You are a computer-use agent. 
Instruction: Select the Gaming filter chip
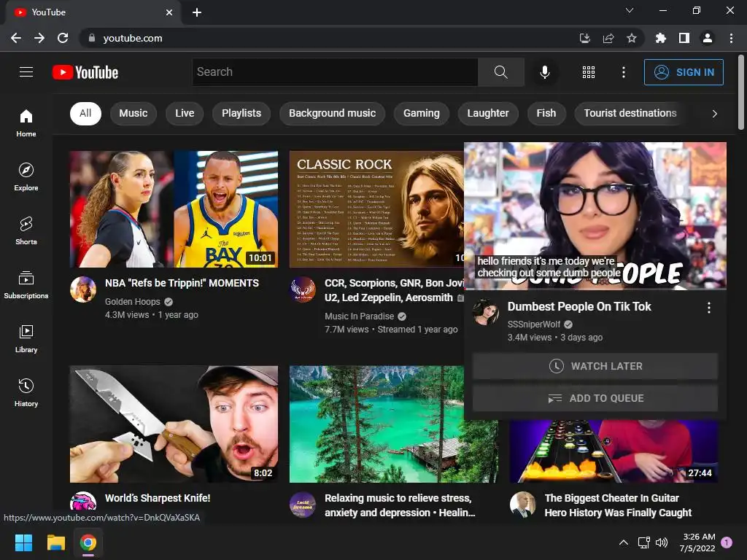pyautogui.click(x=422, y=113)
